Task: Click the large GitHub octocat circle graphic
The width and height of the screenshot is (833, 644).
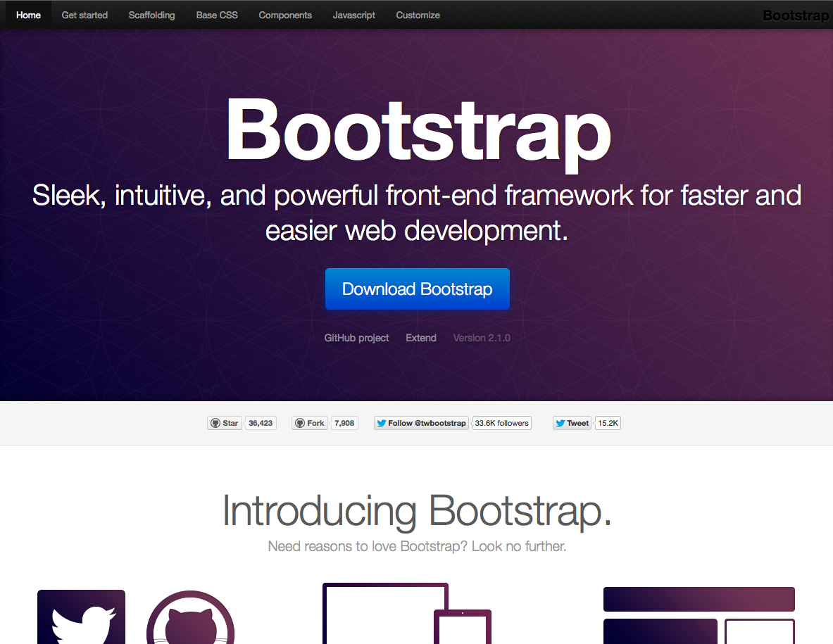Action: (190, 617)
